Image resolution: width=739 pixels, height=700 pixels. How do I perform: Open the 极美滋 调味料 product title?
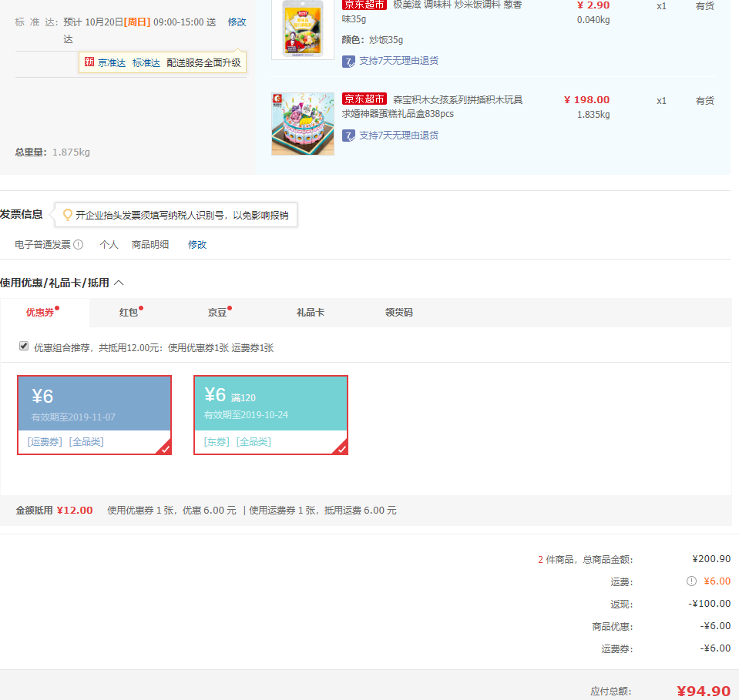[x=432, y=12]
